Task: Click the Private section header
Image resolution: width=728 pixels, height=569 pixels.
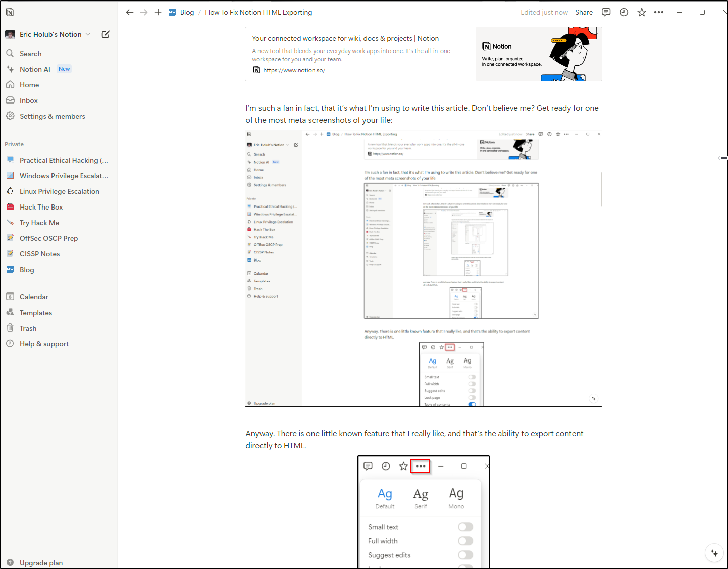Action: [14, 144]
